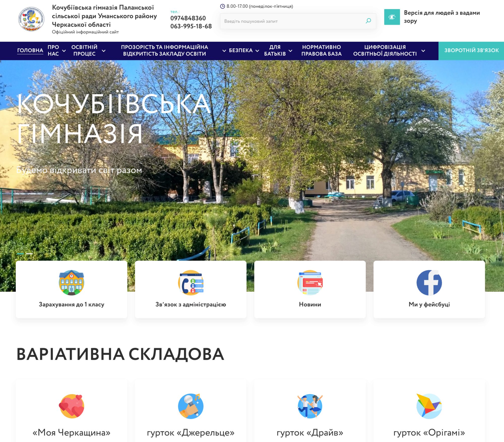This screenshot has height=442, width=504.
Task: Click the hearts Моя Черкащина icon
Action: (71, 406)
